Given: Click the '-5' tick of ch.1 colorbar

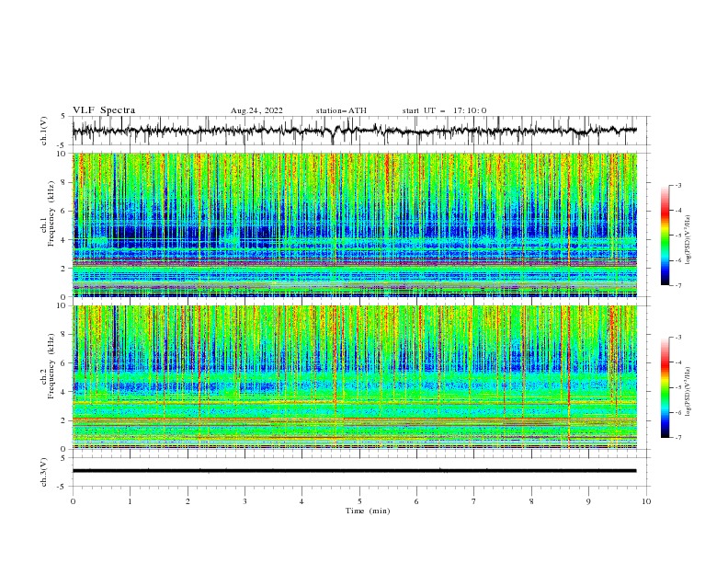Looking at the screenshot, I should (x=677, y=236).
